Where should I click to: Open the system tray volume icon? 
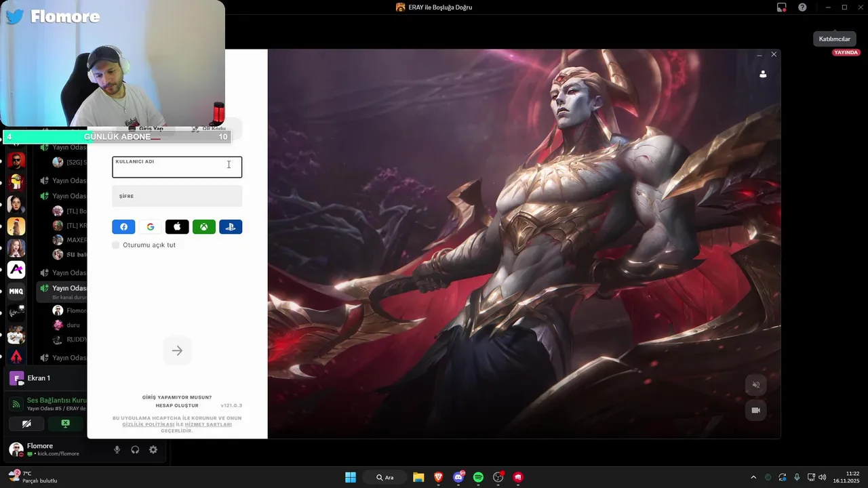click(x=822, y=477)
